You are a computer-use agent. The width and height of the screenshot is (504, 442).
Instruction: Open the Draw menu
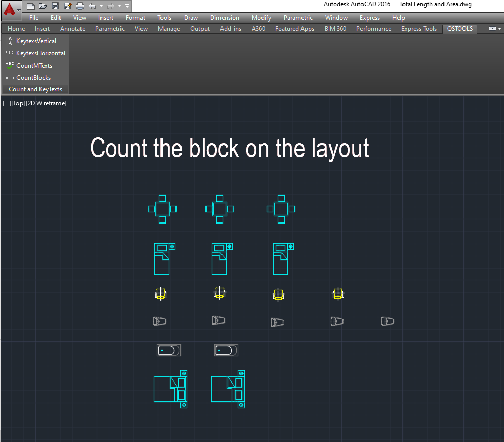point(191,18)
